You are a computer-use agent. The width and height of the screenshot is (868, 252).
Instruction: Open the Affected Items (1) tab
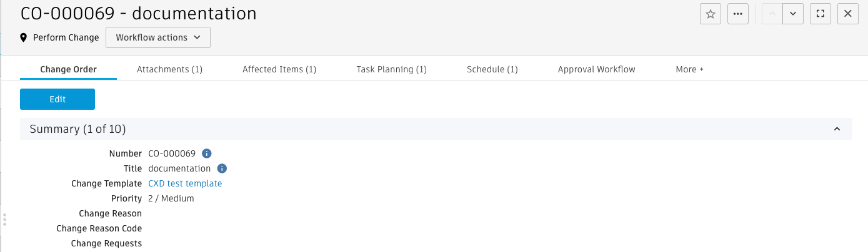pyautogui.click(x=279, y=69)
